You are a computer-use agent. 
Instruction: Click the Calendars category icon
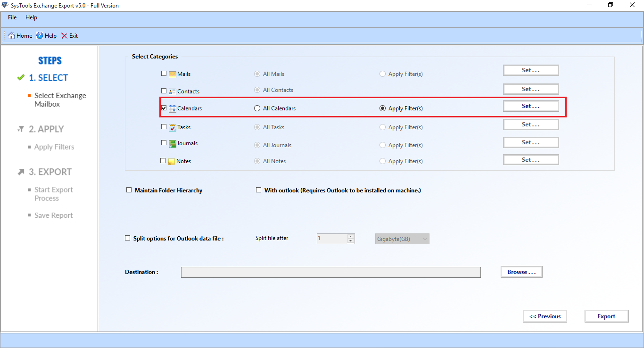tap(173, 108)
